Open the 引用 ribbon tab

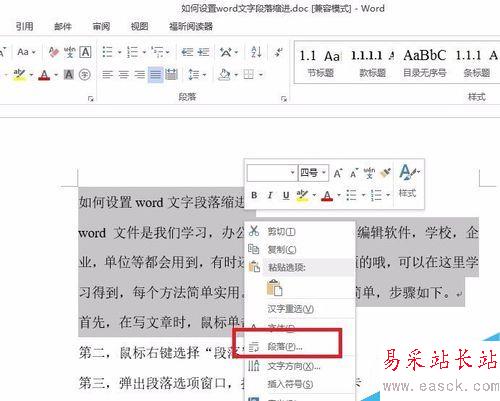tap(24, 26)
